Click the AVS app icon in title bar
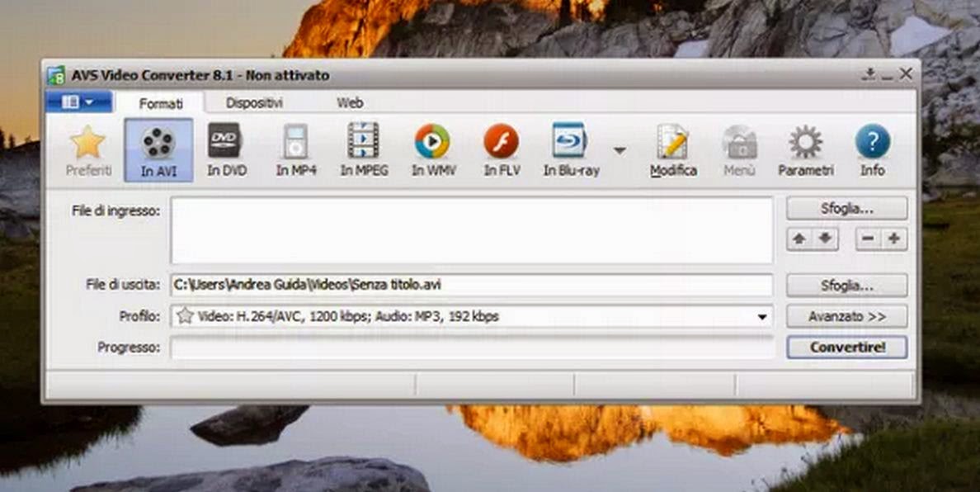980x492 pixels. (x=56, y=75)
